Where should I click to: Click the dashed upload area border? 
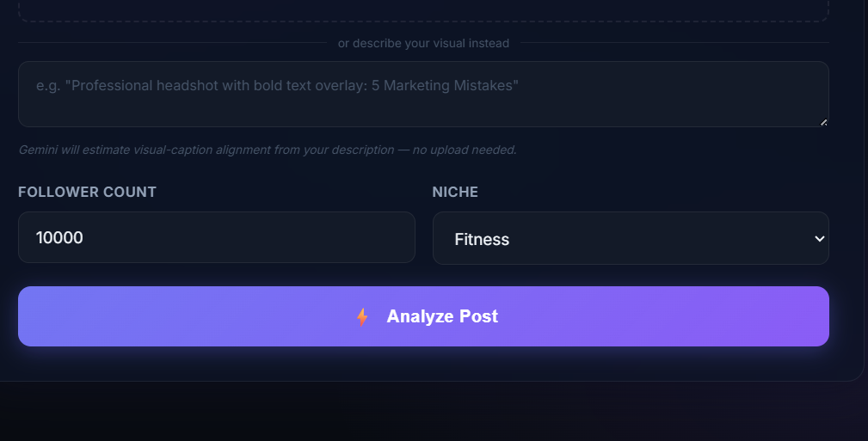[x=423, y=21]
